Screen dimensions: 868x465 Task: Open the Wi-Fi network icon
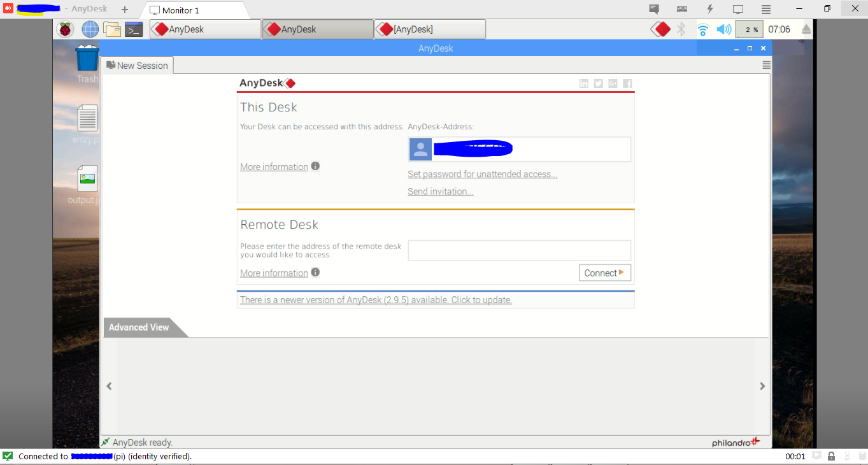703,29
